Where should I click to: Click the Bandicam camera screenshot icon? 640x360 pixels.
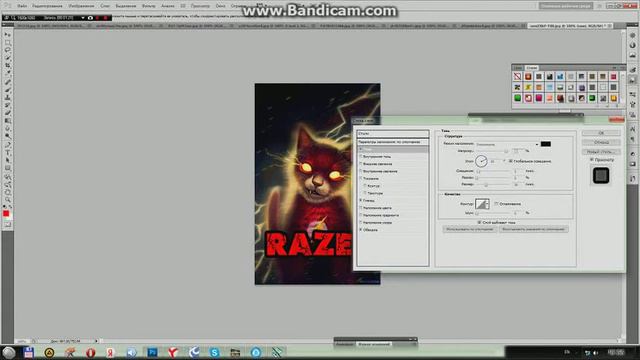(90, 18)
